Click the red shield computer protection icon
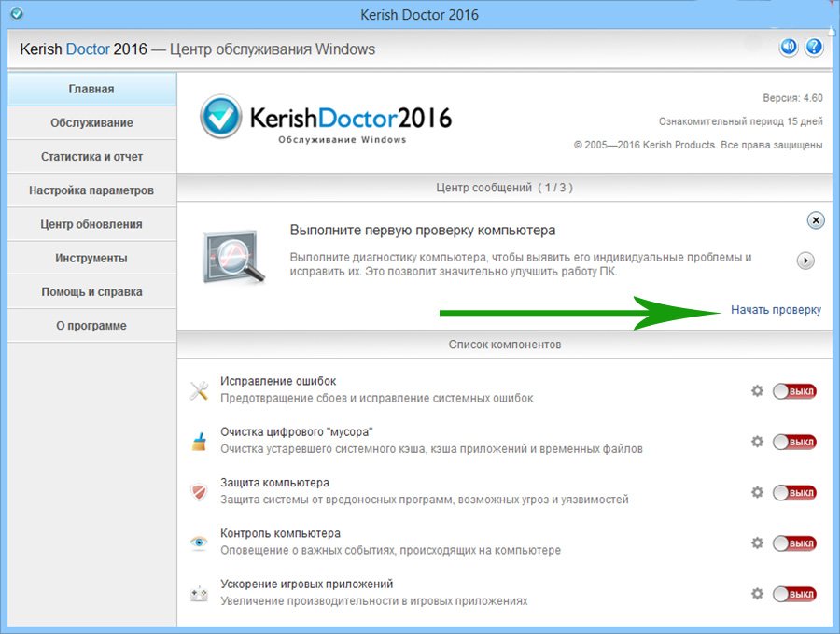 coord(200,492)
